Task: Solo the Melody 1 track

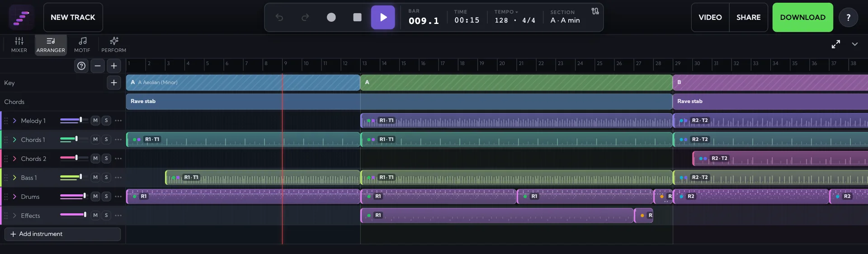Action: click(106, 121)
